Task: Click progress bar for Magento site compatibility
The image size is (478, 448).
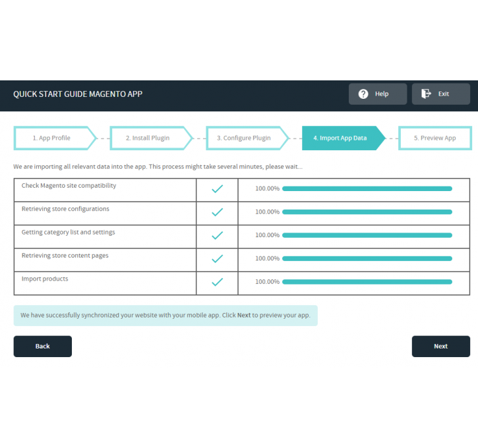Action: [x=367, y=189]
